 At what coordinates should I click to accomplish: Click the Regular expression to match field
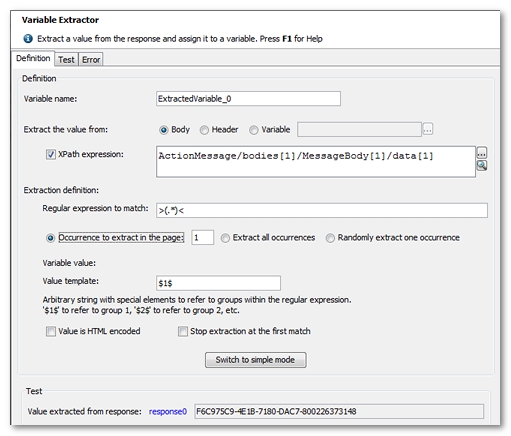[322, 210]
